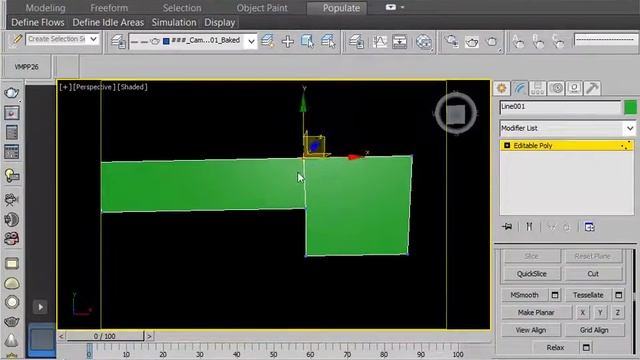
Task: Switch to the Object Paint tab
Action: (x=262, y=8)
